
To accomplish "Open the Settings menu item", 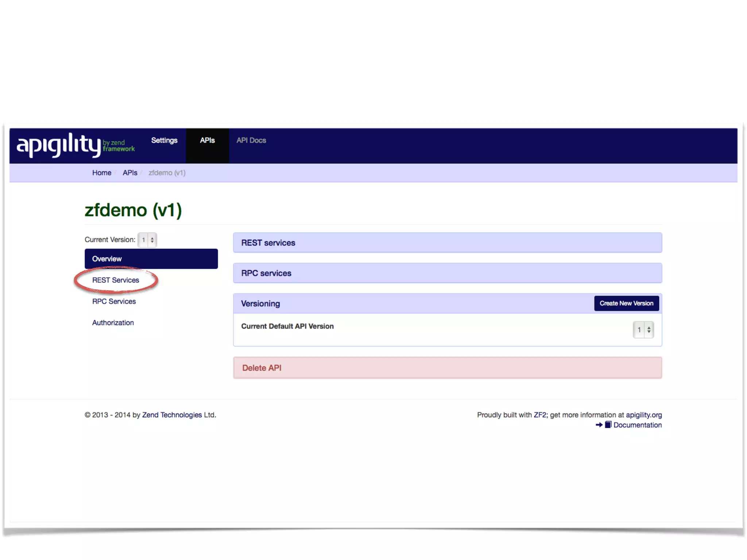I will tap(164, 140).
